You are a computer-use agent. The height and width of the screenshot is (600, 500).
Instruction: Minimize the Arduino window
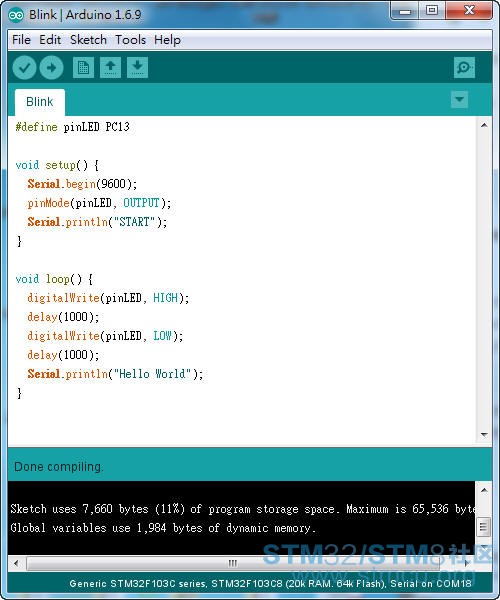[x=405, y=10]
